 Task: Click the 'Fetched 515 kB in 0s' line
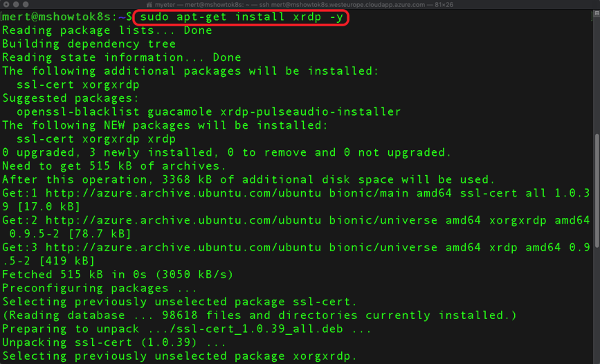[118, 275]
